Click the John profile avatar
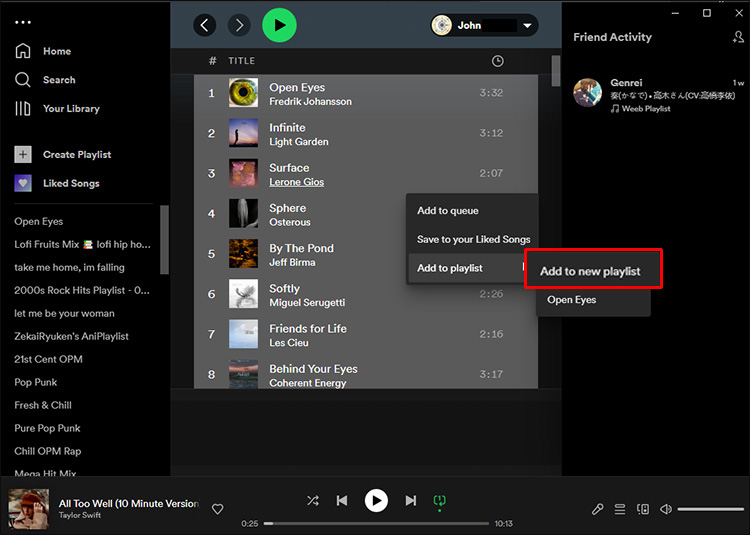750x535 pixels. point(441,25)
